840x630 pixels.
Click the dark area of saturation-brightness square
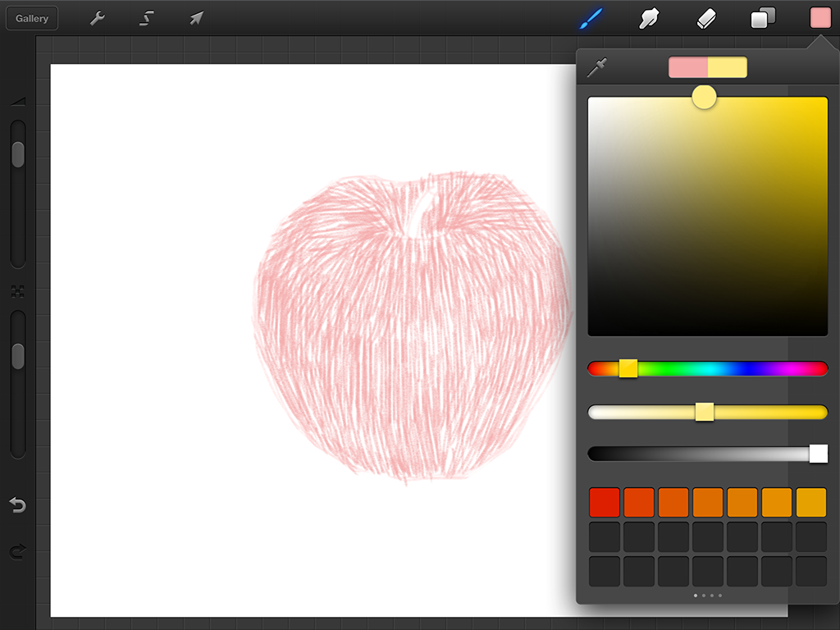[x=708, y=300]
